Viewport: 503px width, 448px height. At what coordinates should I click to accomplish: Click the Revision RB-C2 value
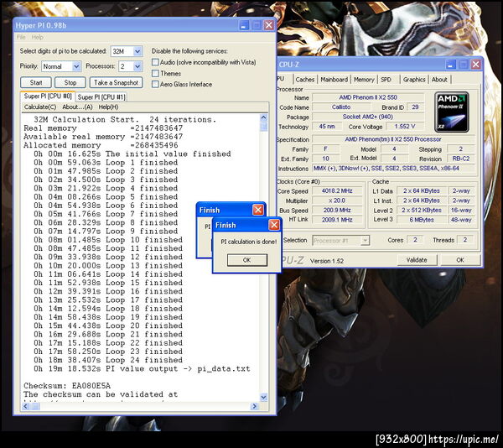click(460, 159)
